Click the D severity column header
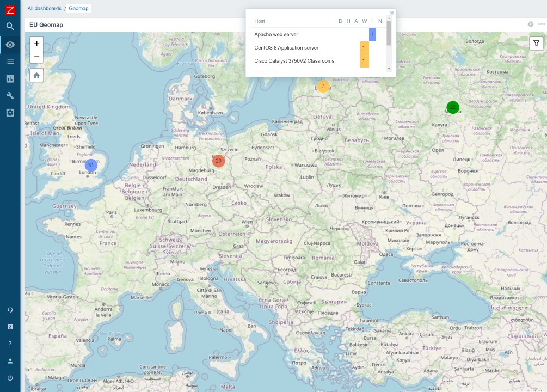Screen dimensions: 547x392 point(341,21)
